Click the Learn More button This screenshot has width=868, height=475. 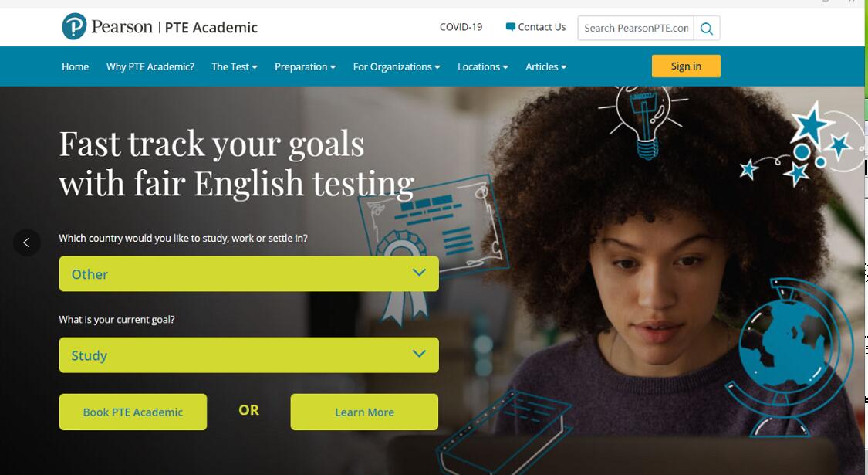coord(364,412)
